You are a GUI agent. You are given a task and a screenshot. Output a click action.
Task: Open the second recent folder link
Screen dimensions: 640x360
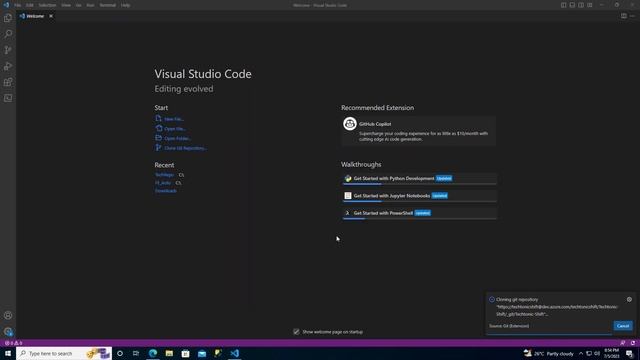coord(163,183)
